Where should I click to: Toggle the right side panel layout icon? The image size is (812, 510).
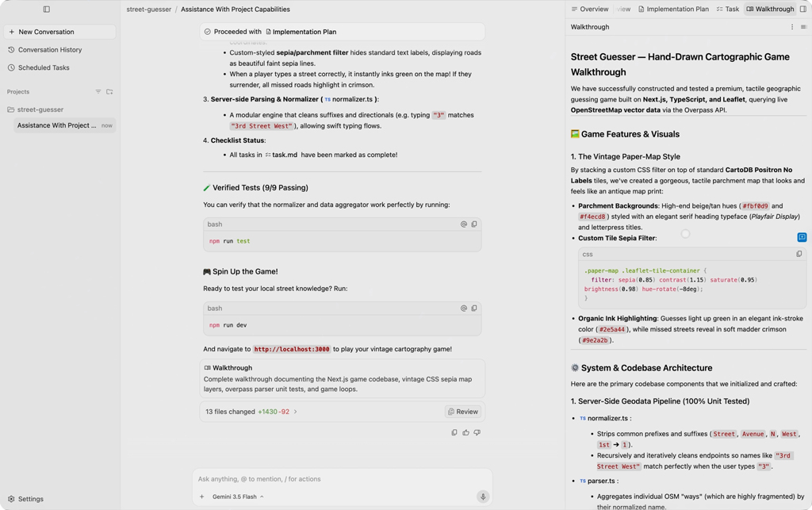pyautogui.click(x=803, y=9)
